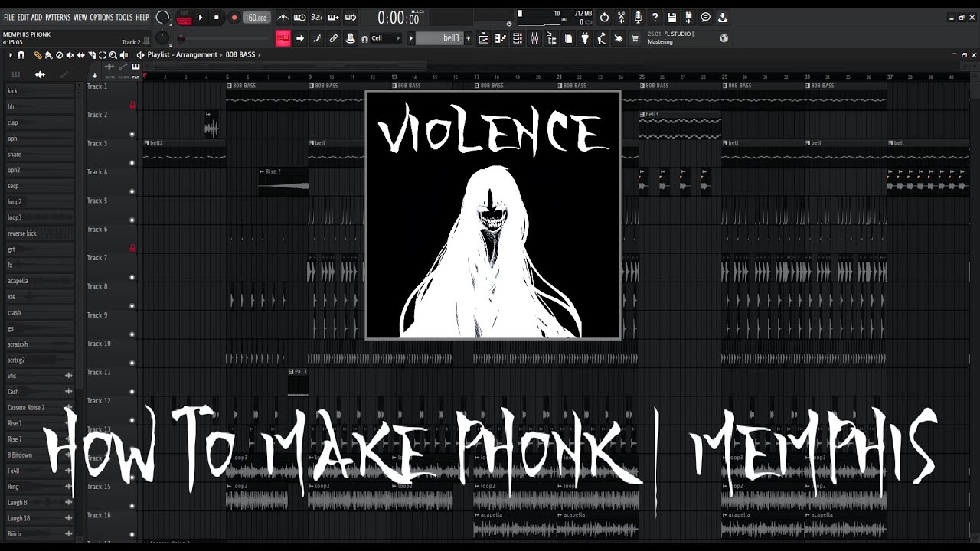The height and width of the screenshot is (551, 980).
Task: Toggle the countdown before recording icon
Action: pyautogui.click(x=317, y=18)
